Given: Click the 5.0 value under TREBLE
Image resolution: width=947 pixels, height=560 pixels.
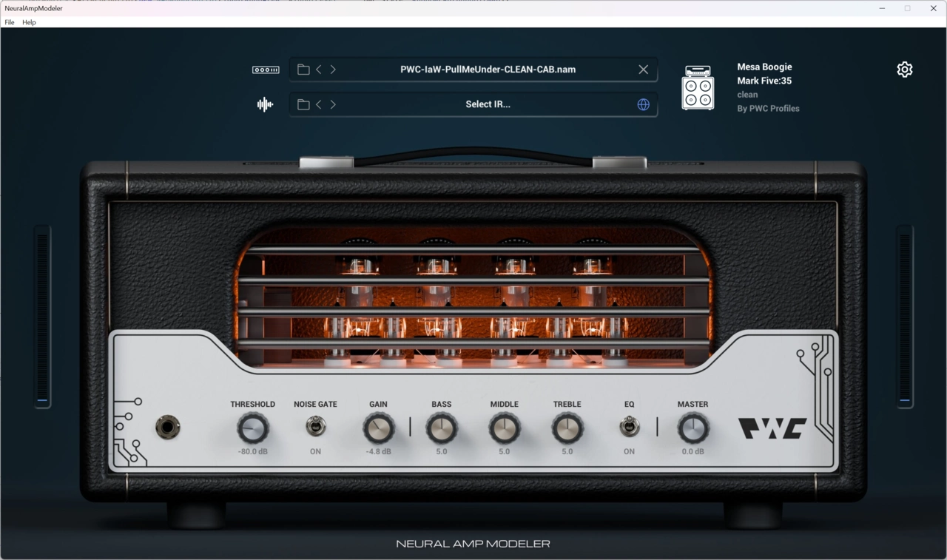Looking at the screenshot, I should tap(567, 451).
